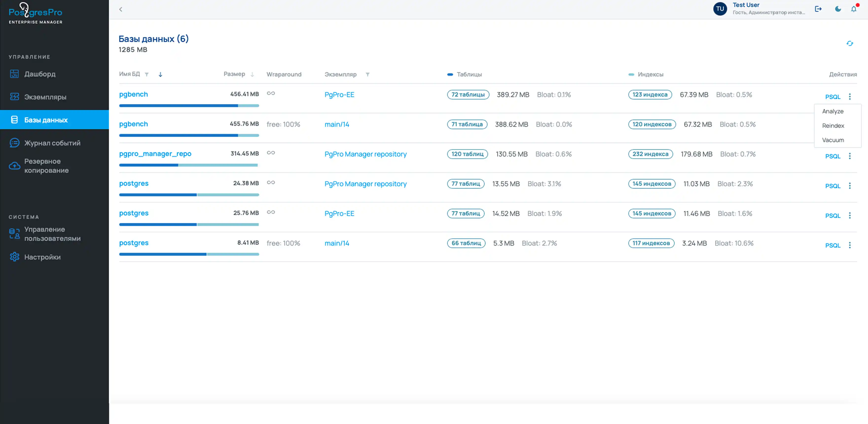Open the notifications bell

[x=853, y=9]
